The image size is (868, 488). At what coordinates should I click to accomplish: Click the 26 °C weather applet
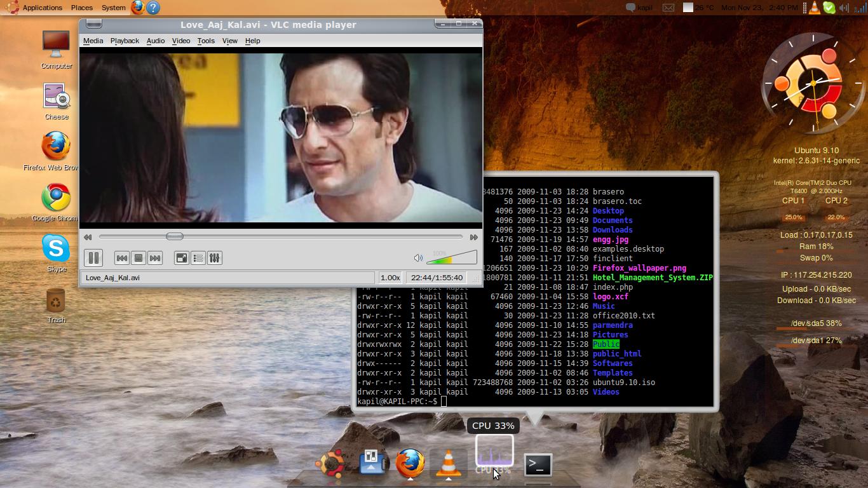698,8
